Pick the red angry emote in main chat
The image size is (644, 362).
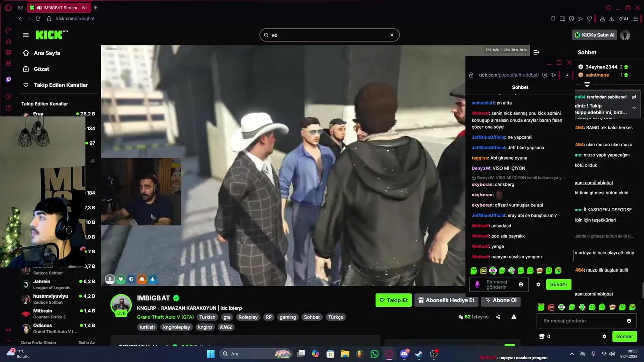[551, 307]
